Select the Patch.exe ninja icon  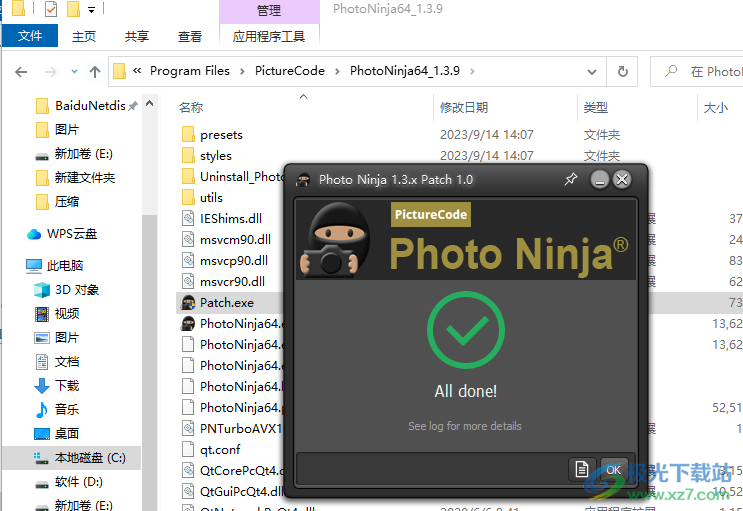[x=188, y=302]
